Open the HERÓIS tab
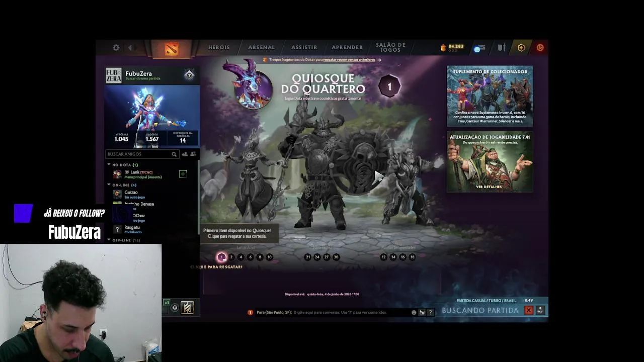Viewport: 644px width, 362px height. pos(219,48)
